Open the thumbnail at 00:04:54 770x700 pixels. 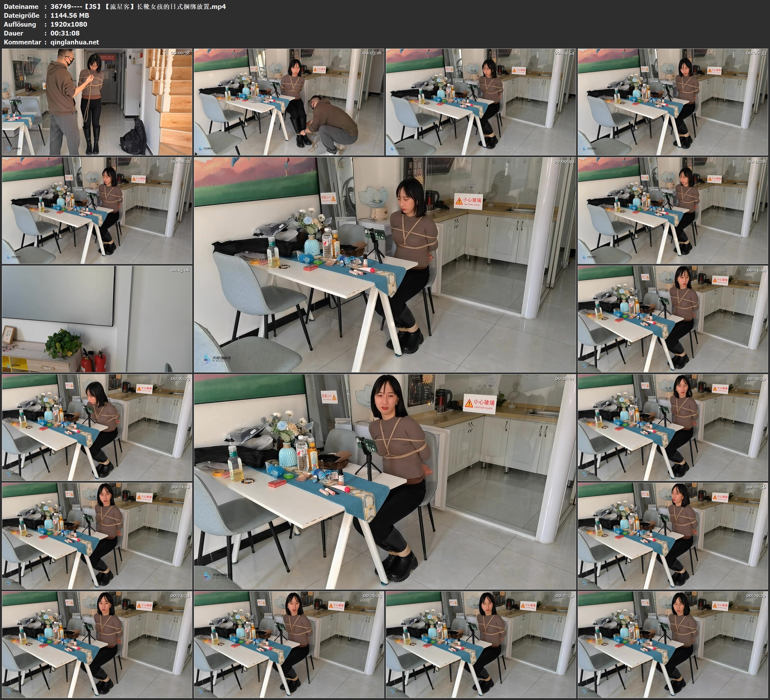[481, 102]
